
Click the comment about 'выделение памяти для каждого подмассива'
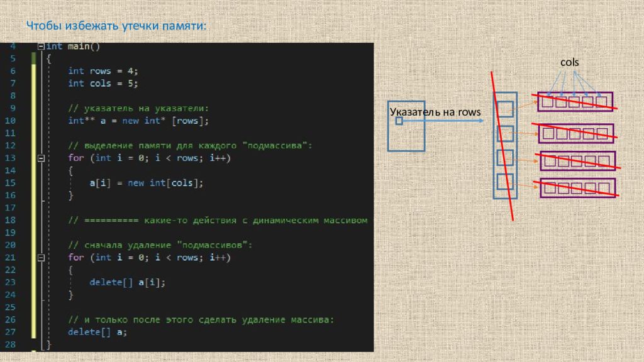point(190,146)
